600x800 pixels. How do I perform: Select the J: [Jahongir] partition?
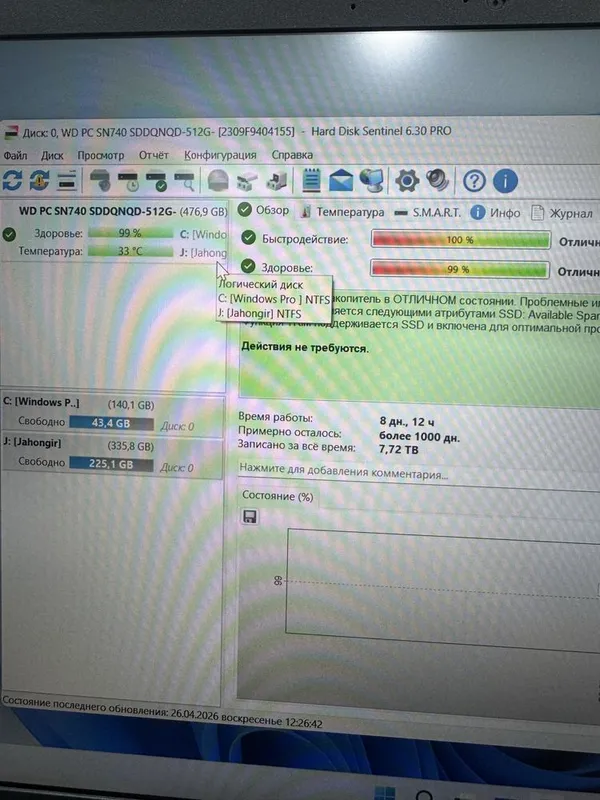click(112, 457)
